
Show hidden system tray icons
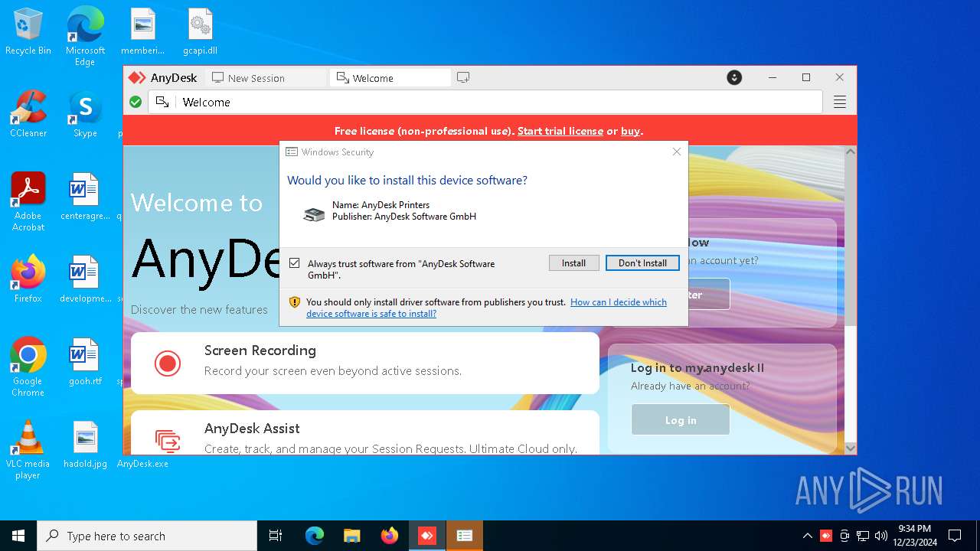coord(807,536)
